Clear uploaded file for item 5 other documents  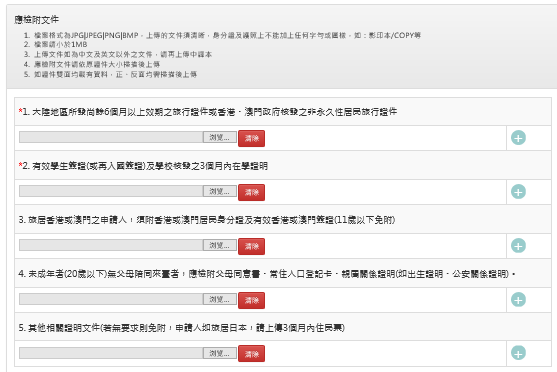(252, 354)
